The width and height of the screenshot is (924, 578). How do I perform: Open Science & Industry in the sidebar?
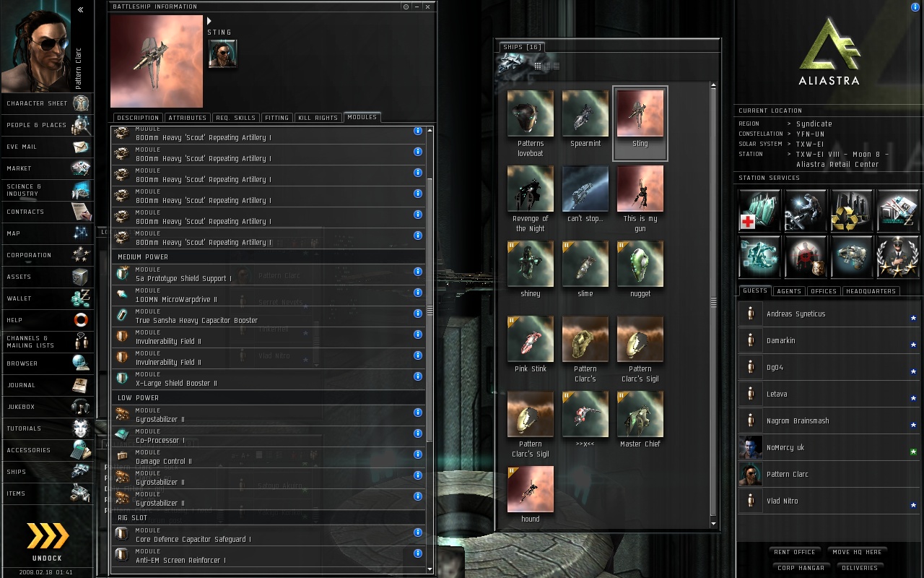47,190
